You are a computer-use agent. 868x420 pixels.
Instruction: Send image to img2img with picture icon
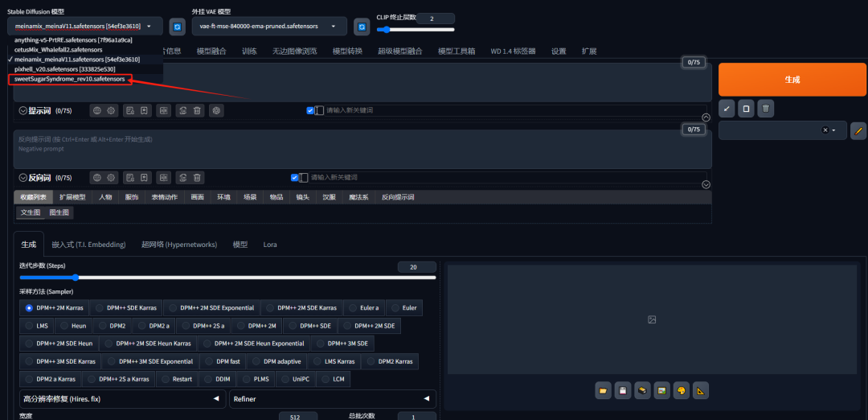click(661, 391)
